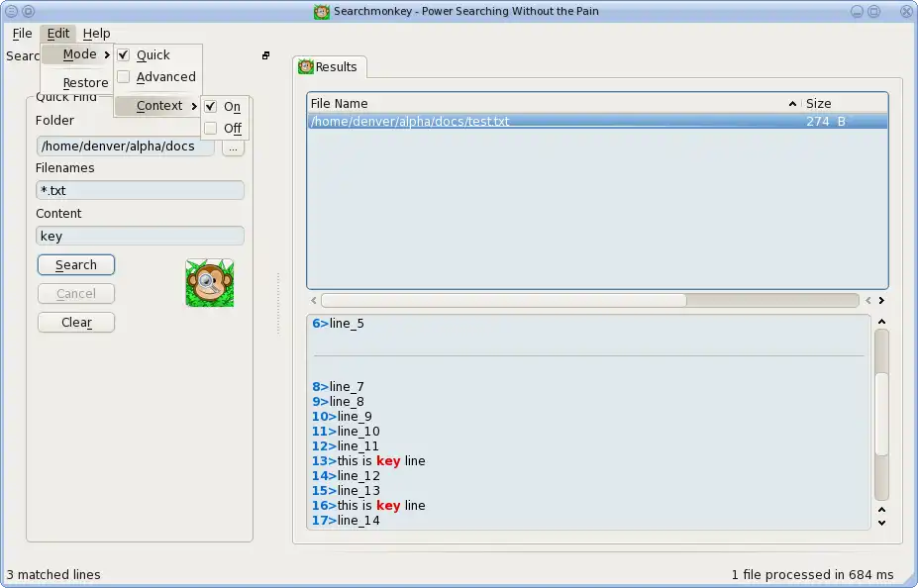Click the Searchmonkey monkey logo image
This screenshot has width=918, height=588.
pyautogui.click(x=210, y=282)
